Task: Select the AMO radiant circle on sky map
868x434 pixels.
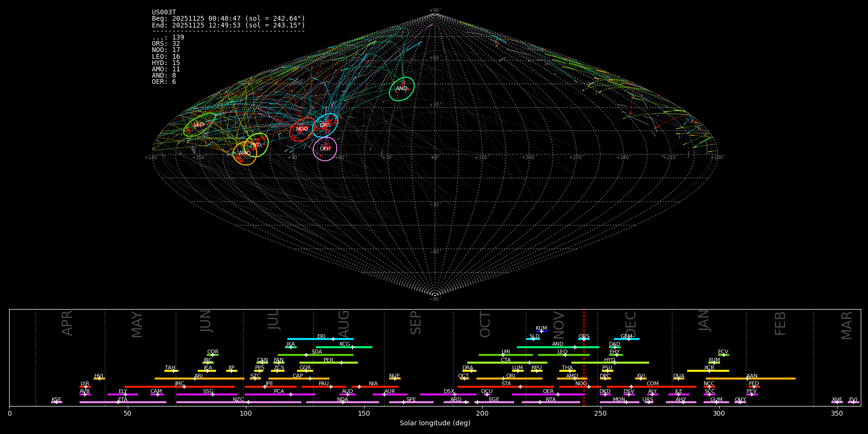Action: 245,153
